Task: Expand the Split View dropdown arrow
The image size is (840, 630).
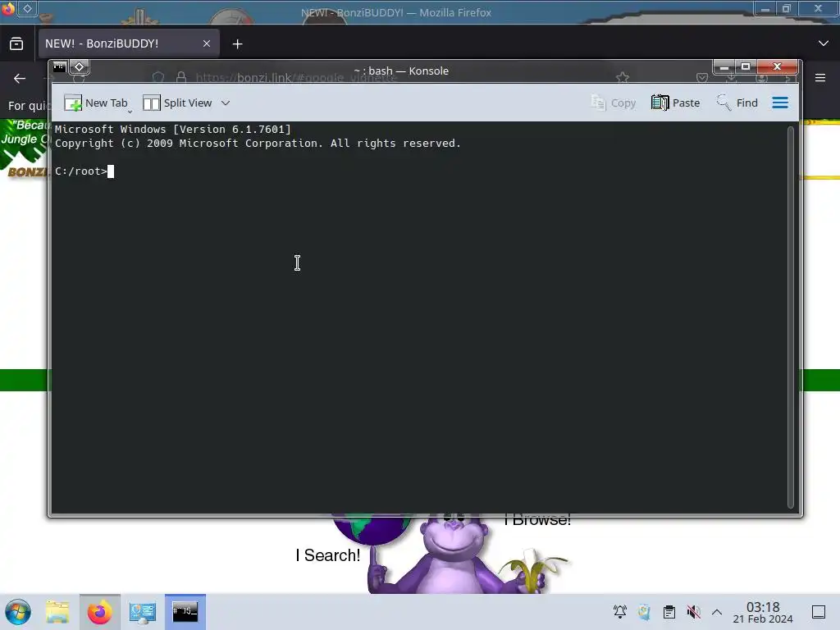Action: [226, 103]
